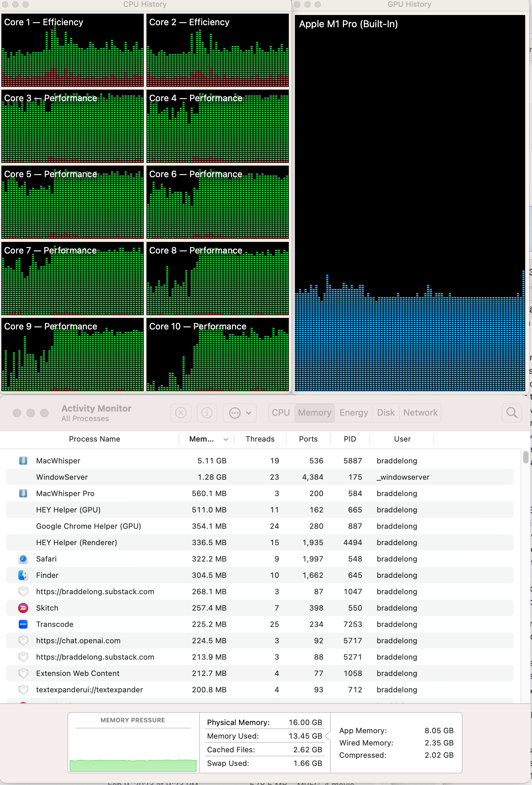Image resolution: width=532 pixels, height=785 pixels.
Task: Select textexpanderui://textexpander process
Action: (90, 690)
